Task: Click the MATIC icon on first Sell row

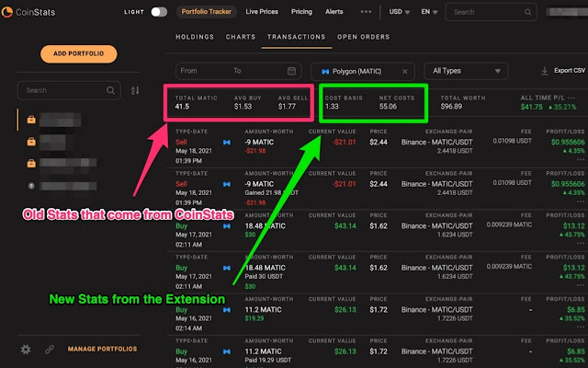Action: coord(227,143)
